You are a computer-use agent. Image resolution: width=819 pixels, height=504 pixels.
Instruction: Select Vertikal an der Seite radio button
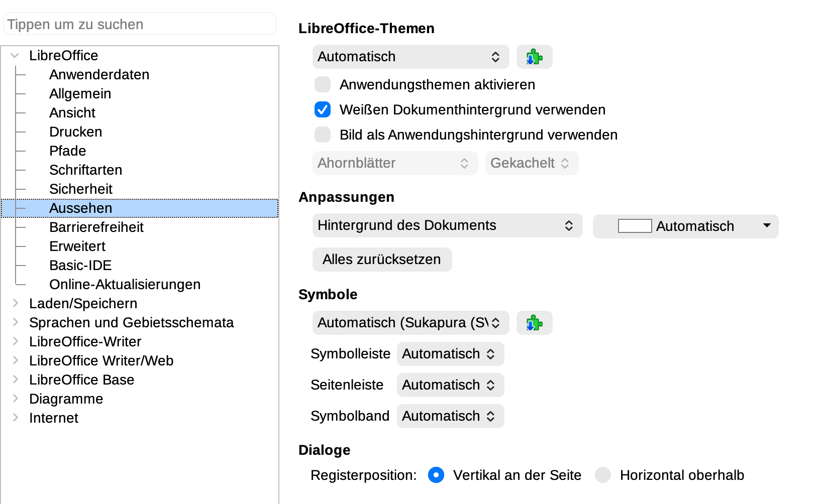point(436,475)
